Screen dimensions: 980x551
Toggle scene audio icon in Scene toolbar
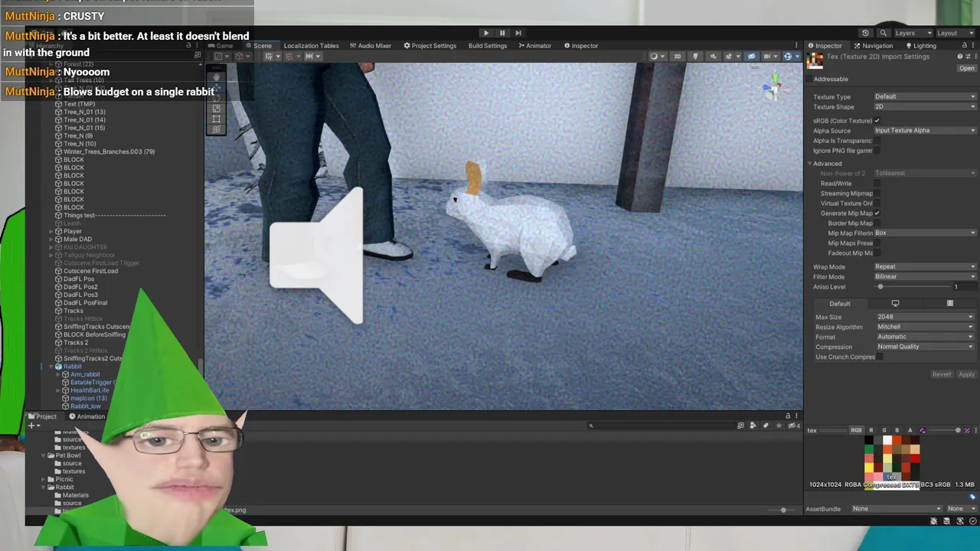point(713,56)
